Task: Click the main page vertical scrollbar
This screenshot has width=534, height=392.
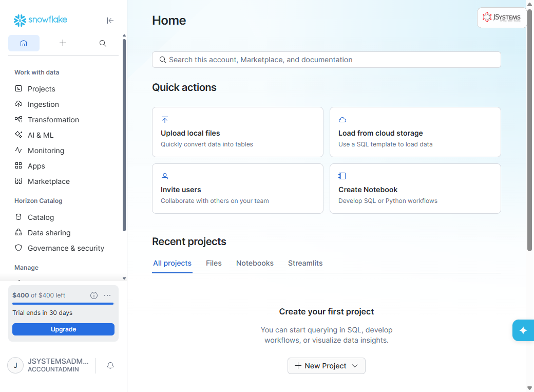Action: (x=529, y=129)
